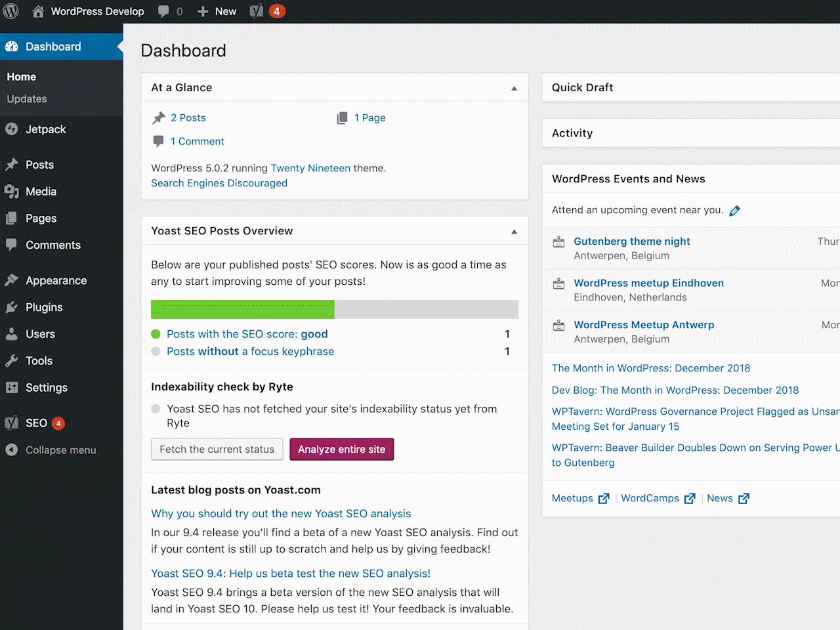840x630 pixels.
Task: Open Gutenberg theme night event link
Action: [632, 241]
